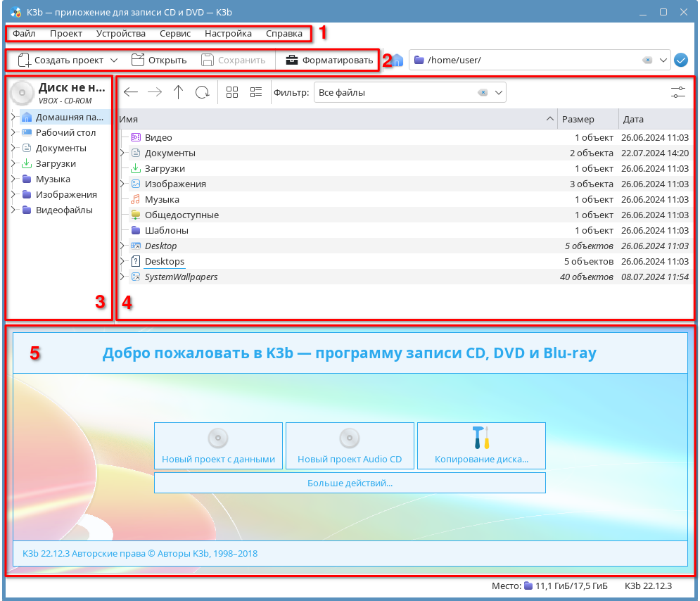Screen dimensions: 700x601
Task: Clear the filter field text
Action: click(x=483, y=92)
